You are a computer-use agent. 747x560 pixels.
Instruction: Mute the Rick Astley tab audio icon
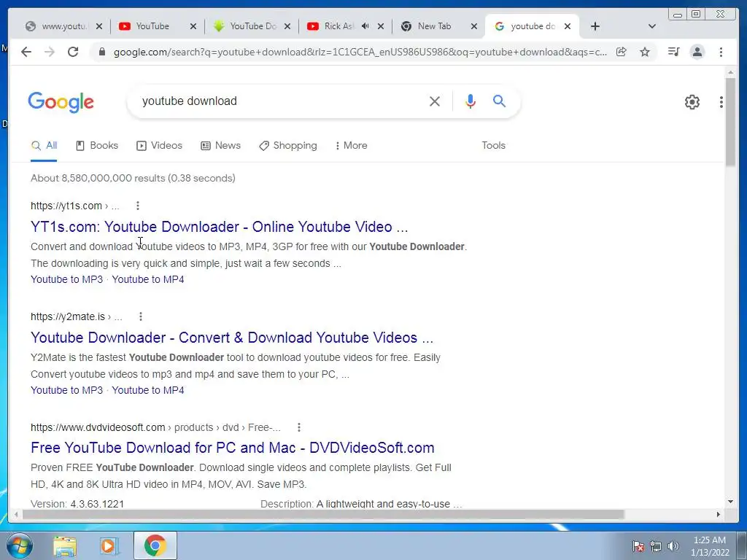tap(365, 26)
